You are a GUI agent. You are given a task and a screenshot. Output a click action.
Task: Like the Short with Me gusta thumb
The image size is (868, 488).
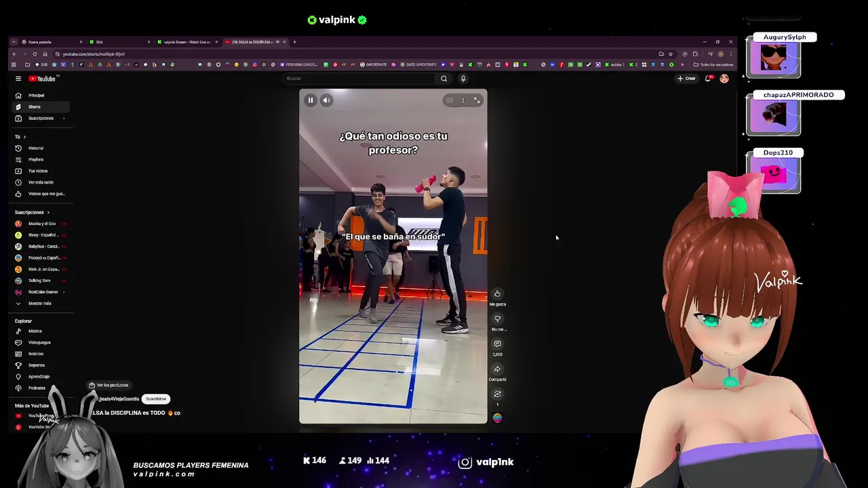pyautogui.click(x=497, y=293)
